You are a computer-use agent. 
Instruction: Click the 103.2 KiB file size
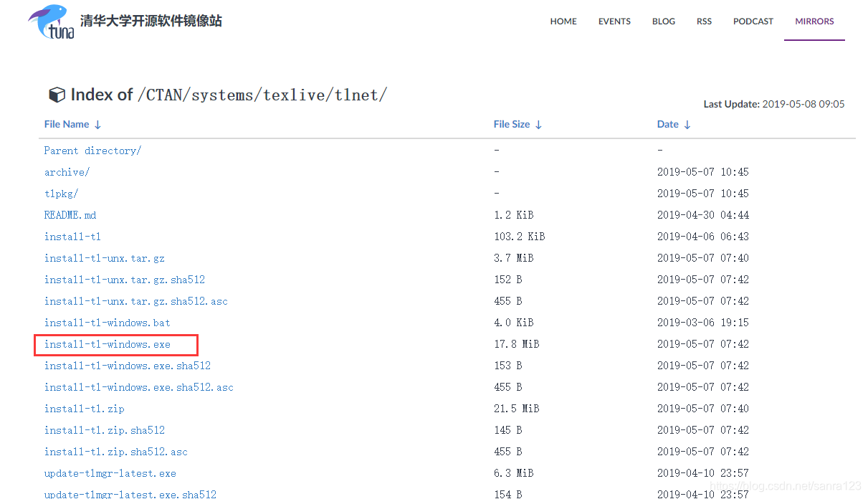coord(519,237)
